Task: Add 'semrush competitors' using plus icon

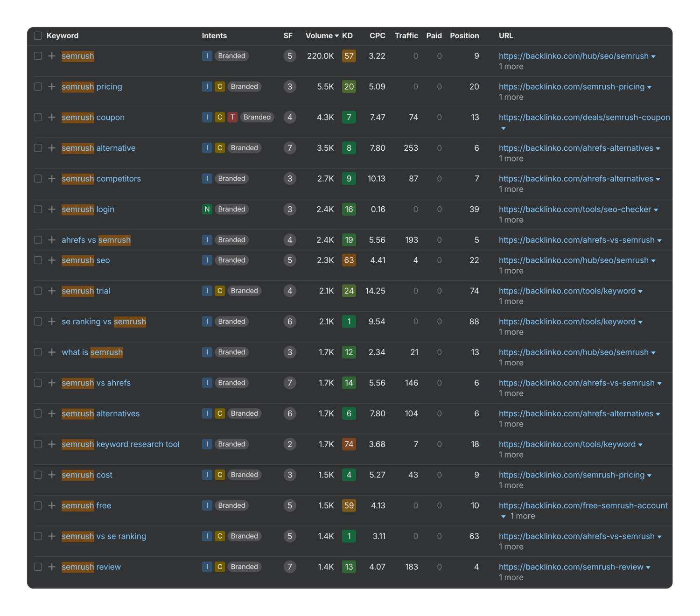Action: pos(52,179)
